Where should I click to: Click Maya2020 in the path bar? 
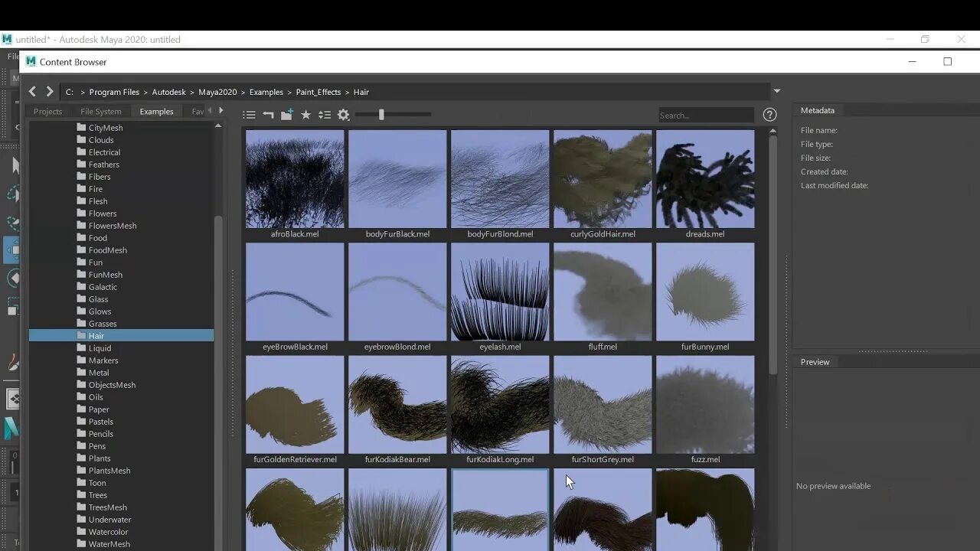217,92
